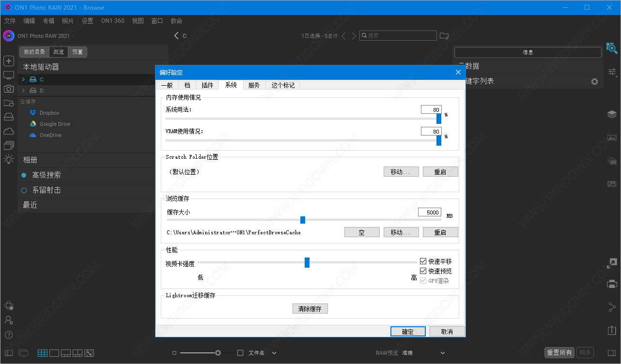Open keyword list gear settings icon
Image resolution: width=621 pixels, height=364 pixels.
(x=594, y=82)
